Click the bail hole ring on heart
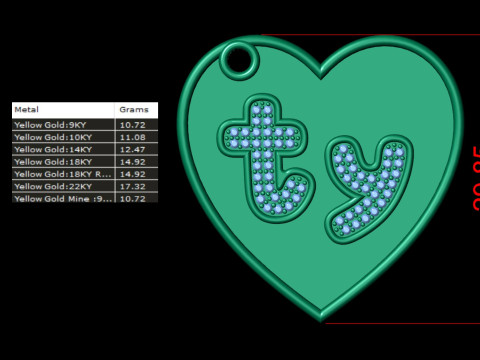Viewport: 480px width, 360px height. point(239,60)
